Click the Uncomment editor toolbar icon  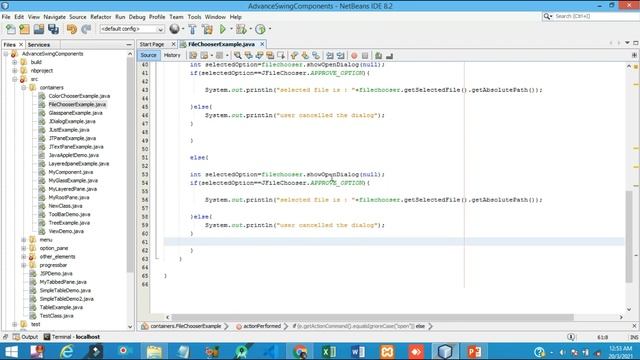[389, 56]
